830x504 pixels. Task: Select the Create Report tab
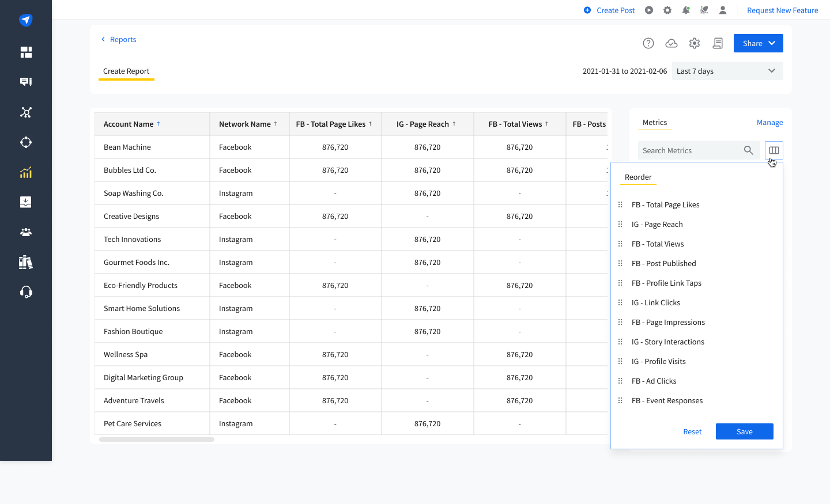(x=126, y=71)
